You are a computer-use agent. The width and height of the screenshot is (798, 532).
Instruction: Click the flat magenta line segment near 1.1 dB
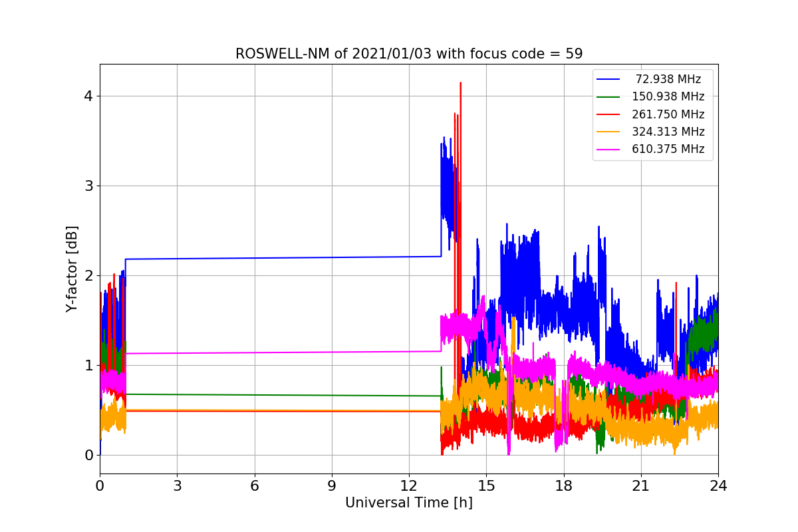[x=283, y=352]
